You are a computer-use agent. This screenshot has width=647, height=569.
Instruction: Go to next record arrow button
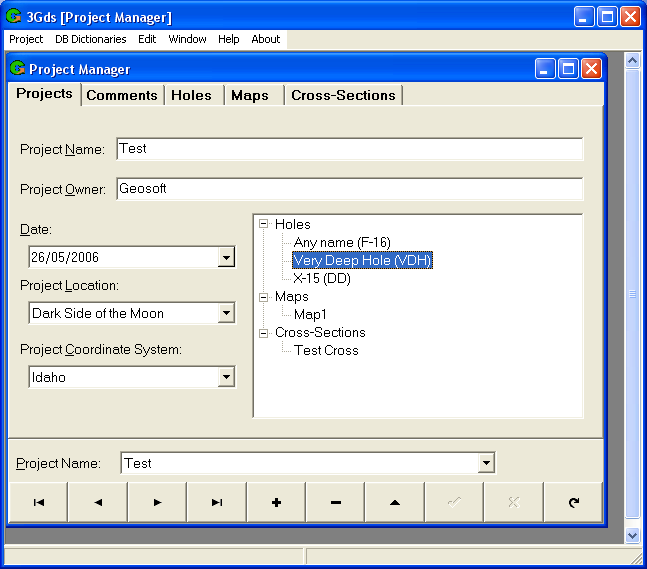(157, 502)
